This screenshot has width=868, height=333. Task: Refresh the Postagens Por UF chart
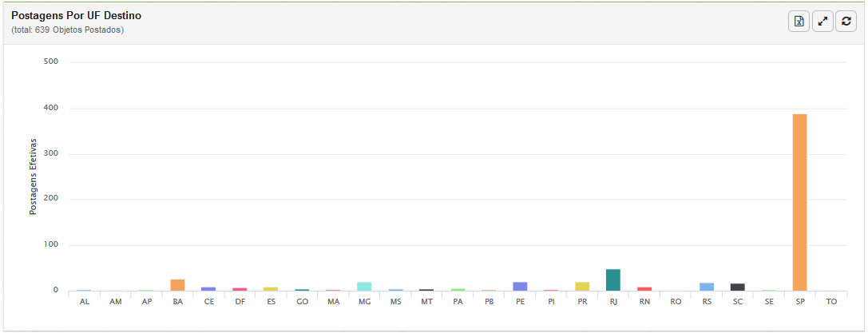pos(846,22)
